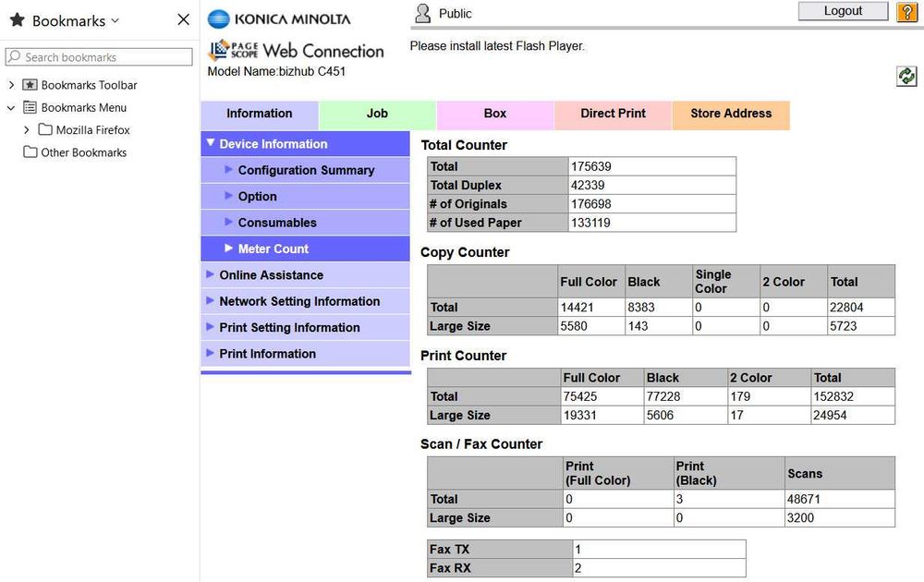The height and width of the screenshot is (582, 924).
Task: Click the Please install latest Flash Player message
Action: click(497, 46)
